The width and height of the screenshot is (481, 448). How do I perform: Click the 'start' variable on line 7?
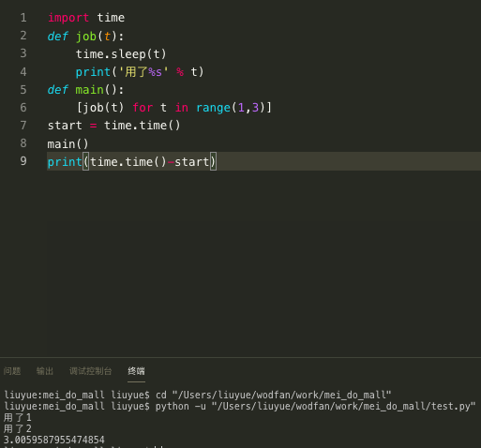tap(65, 126)
